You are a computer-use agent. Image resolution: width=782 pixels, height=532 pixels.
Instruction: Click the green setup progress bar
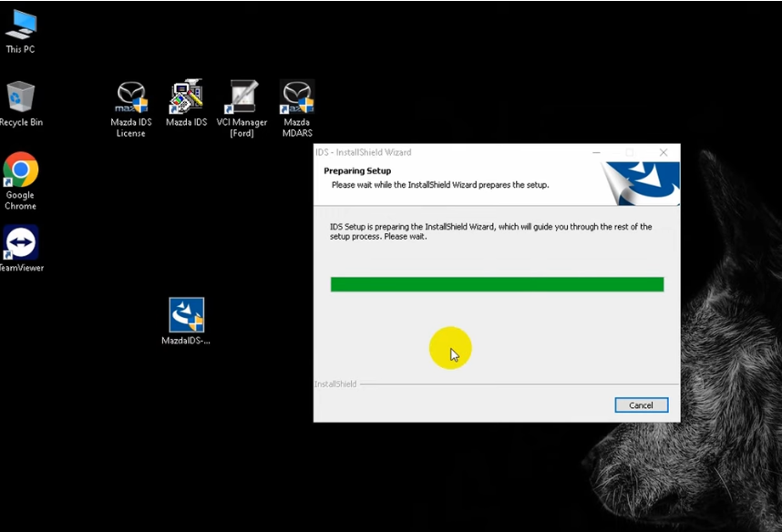497,284
